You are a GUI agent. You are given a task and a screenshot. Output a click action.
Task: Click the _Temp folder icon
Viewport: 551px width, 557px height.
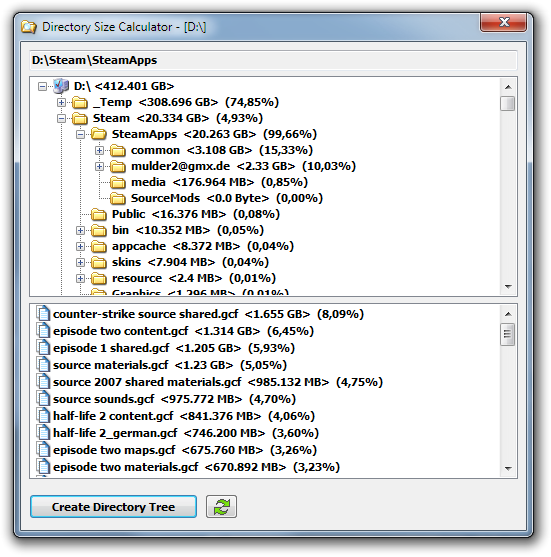(80, 103)
